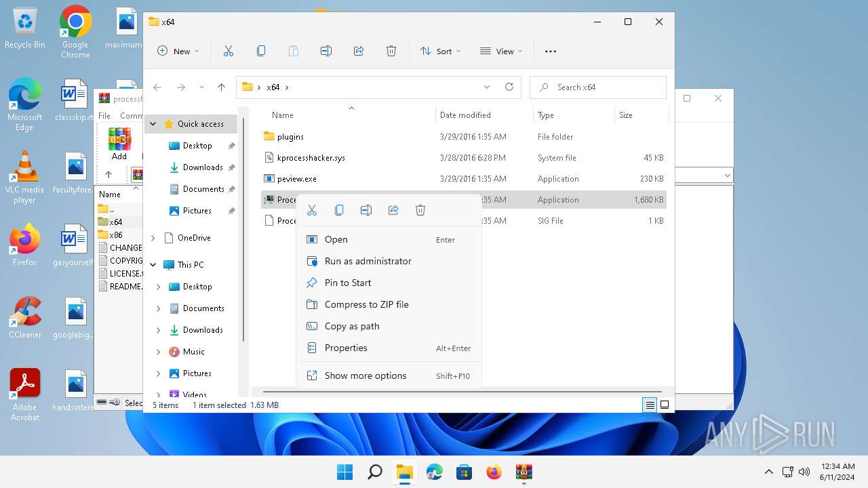This screenshot has width=868, height=488.
Task: Open CCleaner desktop shortcut
Action: pos(24,317)
